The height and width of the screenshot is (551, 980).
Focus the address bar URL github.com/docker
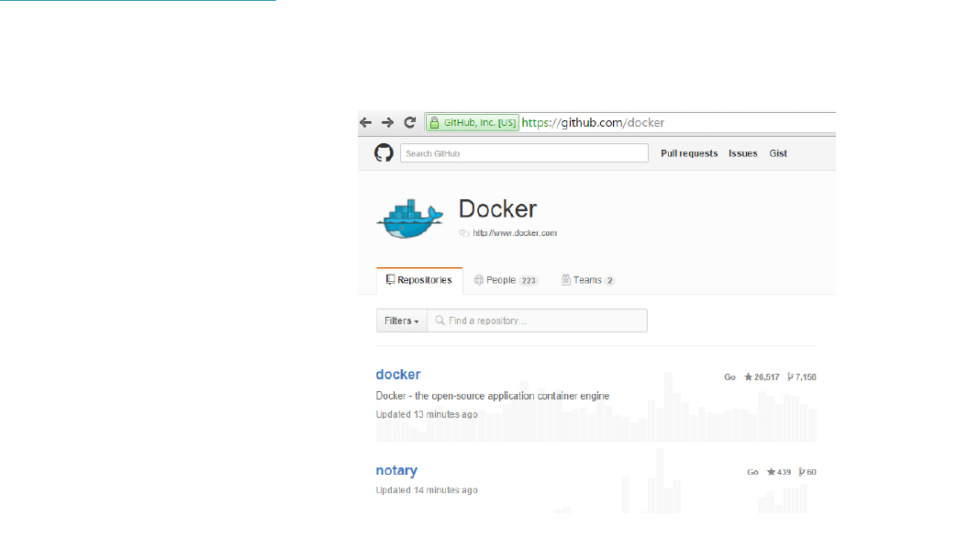click(x=593, y=122)
